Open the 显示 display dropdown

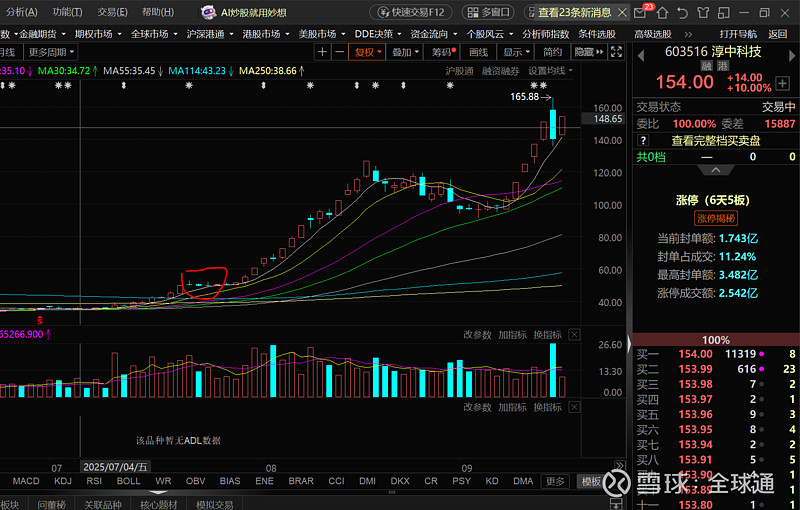click(516, 52)
